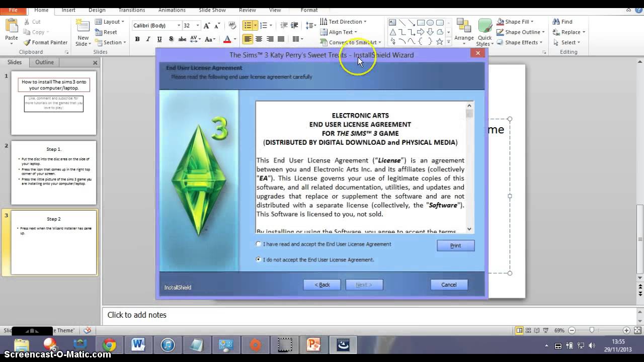Click the Print button in license dialog
The width and height of the screenshot is (644, 362).
point(455,245)
